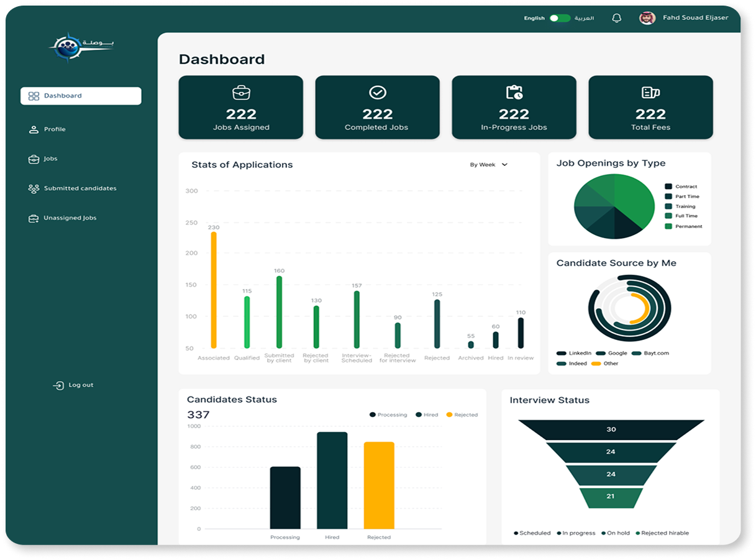The width and height of the screenshot is (756, 560).
Task: Click the Profile person icon
Action: (34, 129)
